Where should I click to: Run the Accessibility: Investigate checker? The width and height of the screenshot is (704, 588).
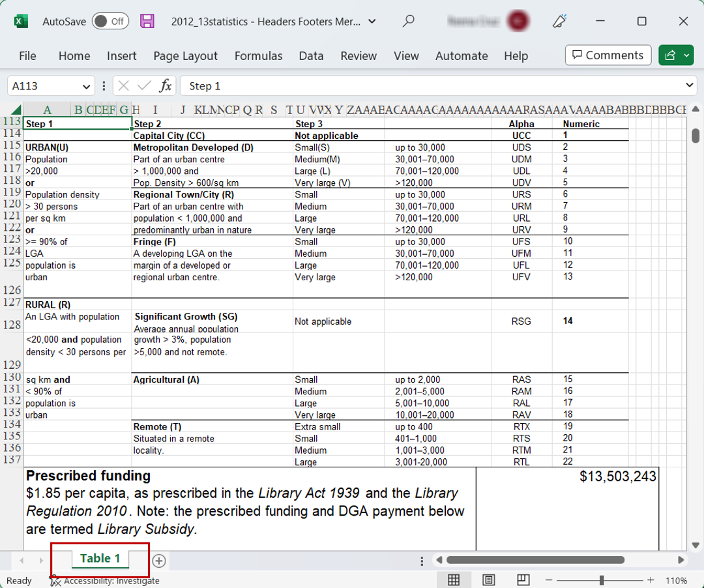[104, 580]
